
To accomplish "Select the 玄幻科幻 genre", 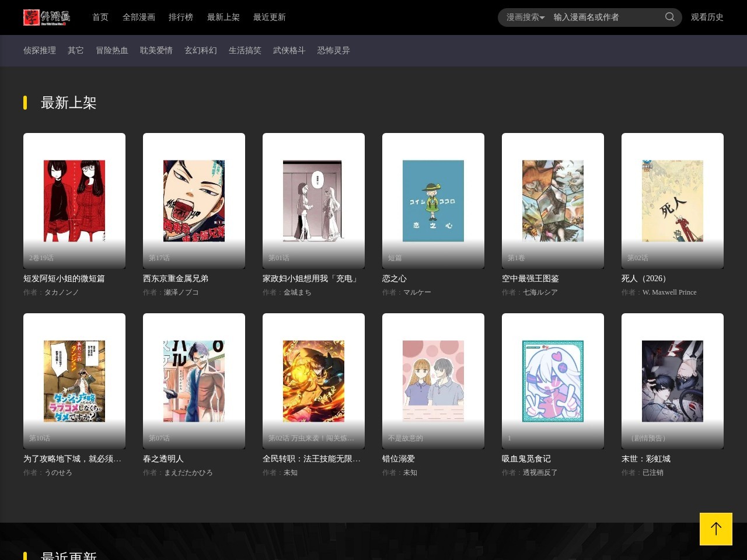I will pos(201,51).
